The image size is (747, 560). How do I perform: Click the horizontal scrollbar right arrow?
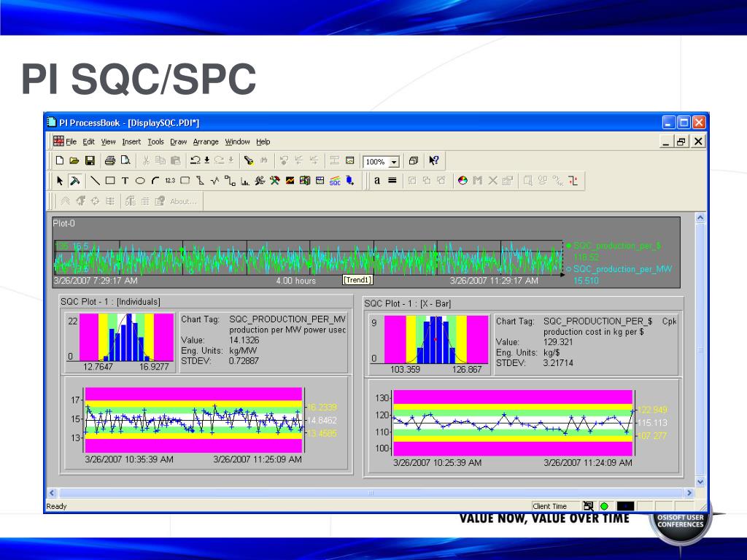pos(689,493)
